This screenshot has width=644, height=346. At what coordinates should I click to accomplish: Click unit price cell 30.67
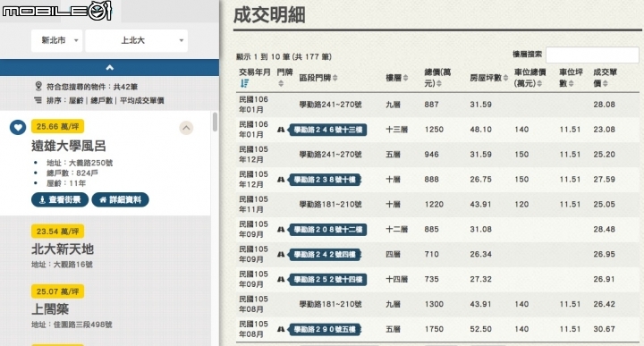point(604,329)
